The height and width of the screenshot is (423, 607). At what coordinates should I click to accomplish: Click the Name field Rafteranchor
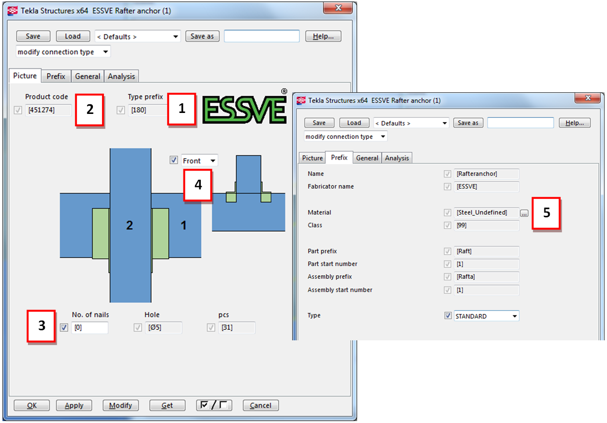[486, 174]
